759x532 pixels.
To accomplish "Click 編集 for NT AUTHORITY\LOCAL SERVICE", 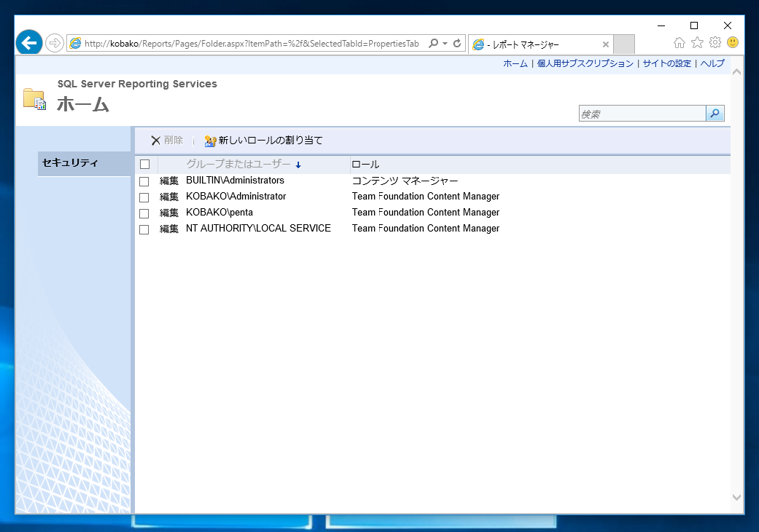I will [x=169, y=229].
